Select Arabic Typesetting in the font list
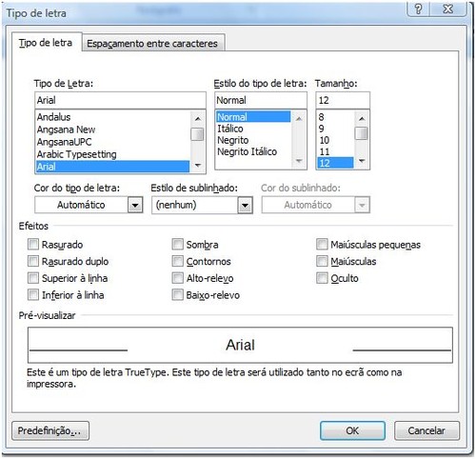The image size is (476, 459). click(x=112, y=154)
